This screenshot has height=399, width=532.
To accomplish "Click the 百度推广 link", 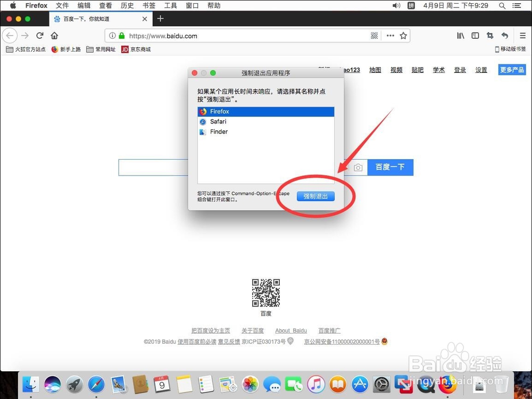I will point(329,330).
